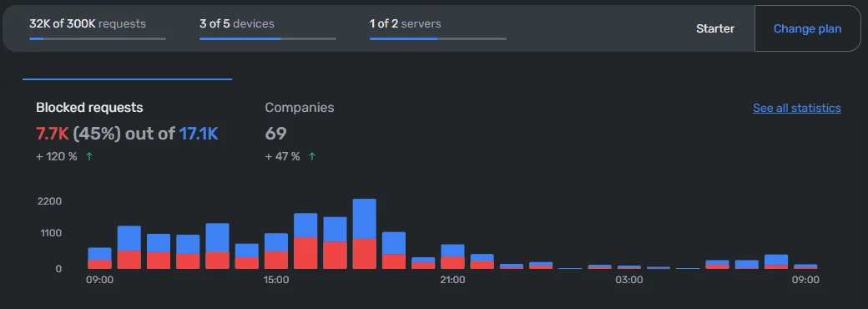Click the tallest chart bar
Image resolution: width=868 pixels, height=309 pixels.
(x=364, y=234)
